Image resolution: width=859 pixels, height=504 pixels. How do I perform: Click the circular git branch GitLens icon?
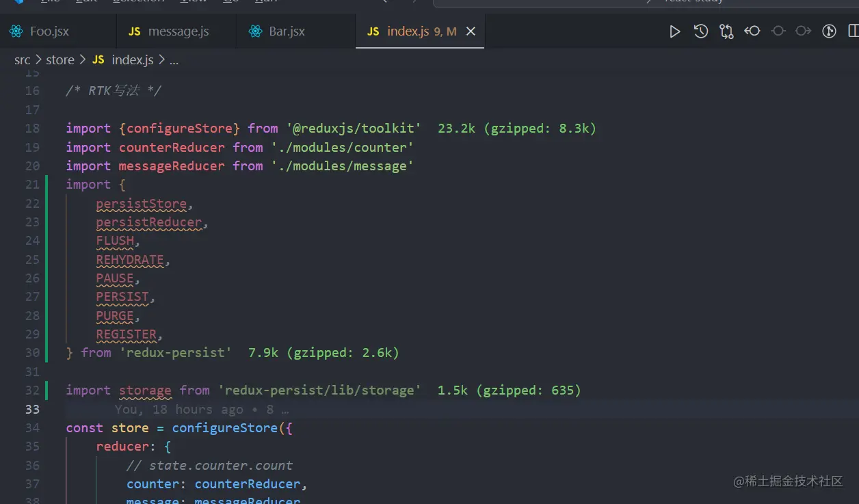[x=830, y=31]
